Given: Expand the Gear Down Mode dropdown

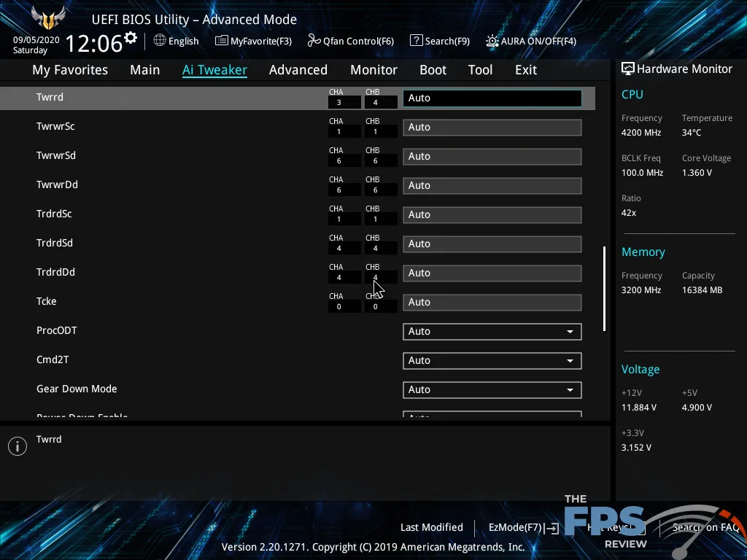Looking at the screenshot, I should 492,389.
